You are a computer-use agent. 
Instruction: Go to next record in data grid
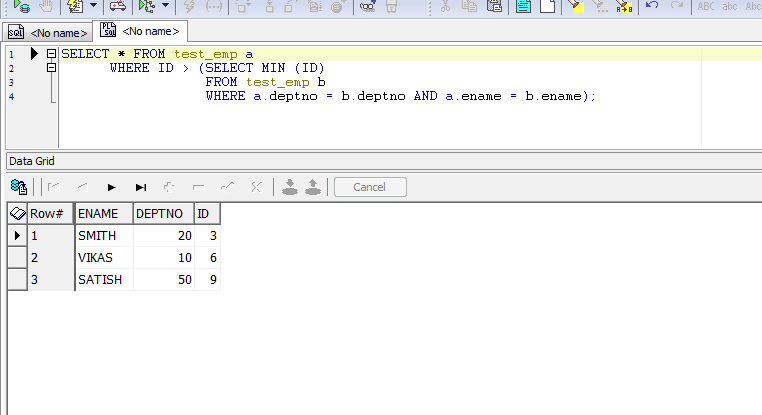tap(112, 187)
